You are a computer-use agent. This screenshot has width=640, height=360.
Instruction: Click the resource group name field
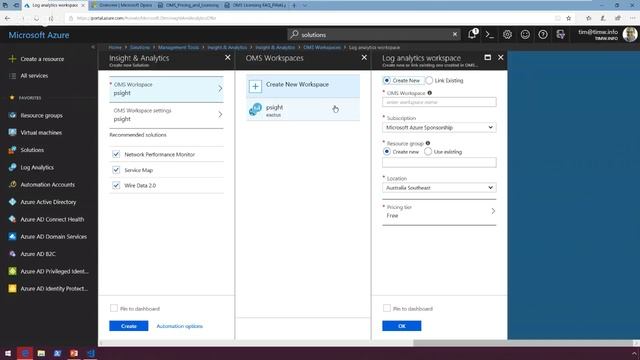click(439, 162)
